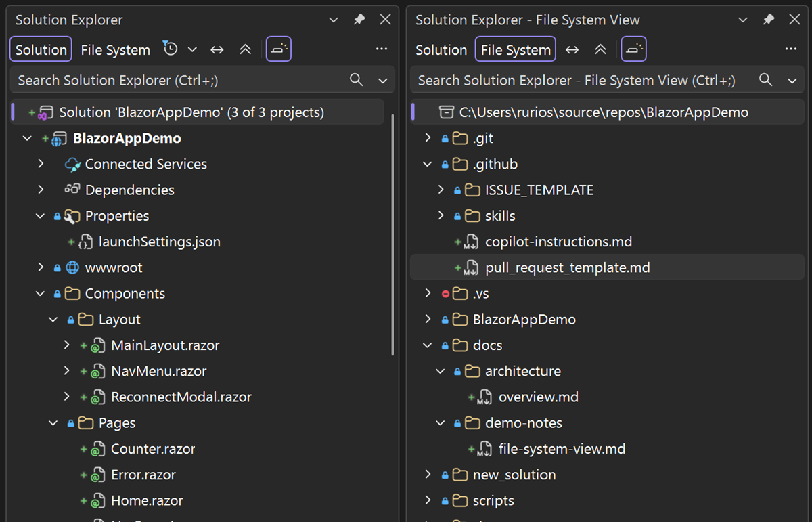
Task: Select Counter.razor file
Action: click(x=153, y=449)
